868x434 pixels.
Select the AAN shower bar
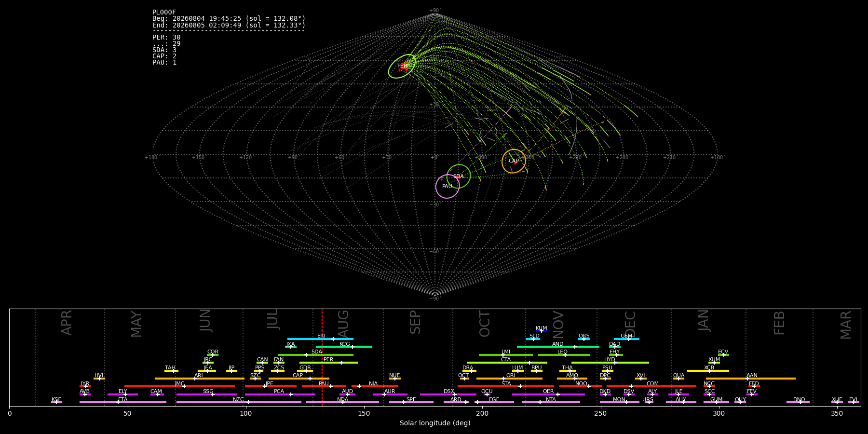[x=751, y=379]
